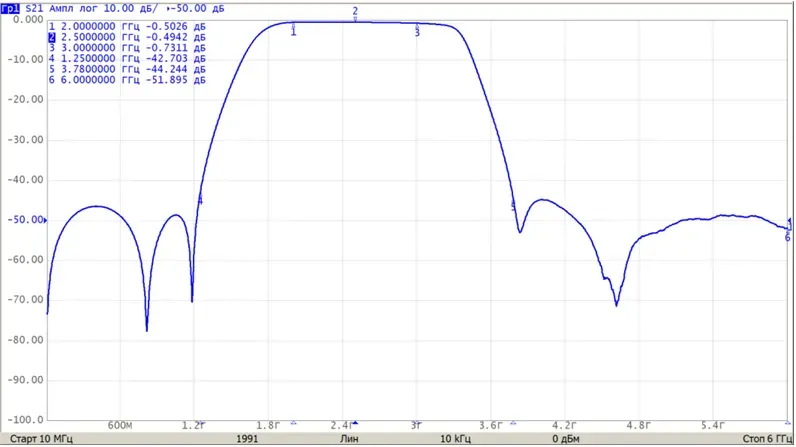Click the 10 kГц IF bandwidth field

click(455, 439)
